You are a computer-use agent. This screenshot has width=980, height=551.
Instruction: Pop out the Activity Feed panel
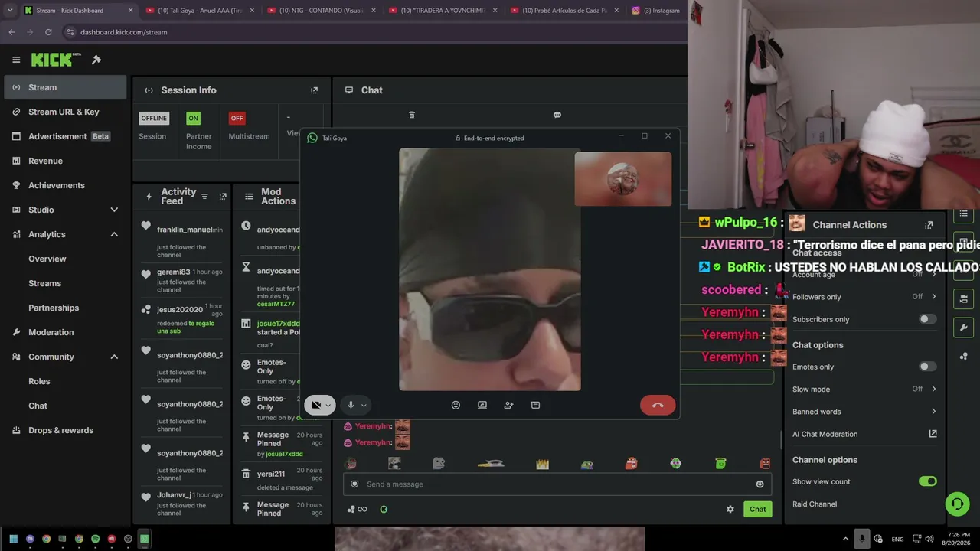click(223, 197)
